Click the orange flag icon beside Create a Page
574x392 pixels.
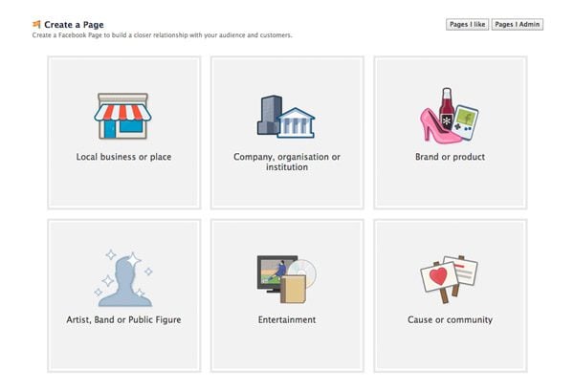coord(36,24)
